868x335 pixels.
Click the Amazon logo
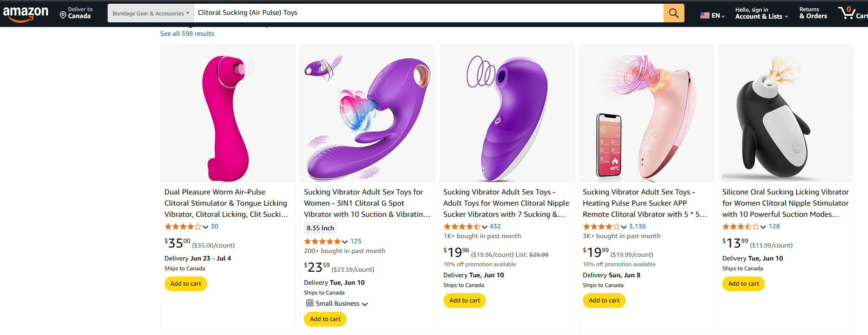coord(26,13)
